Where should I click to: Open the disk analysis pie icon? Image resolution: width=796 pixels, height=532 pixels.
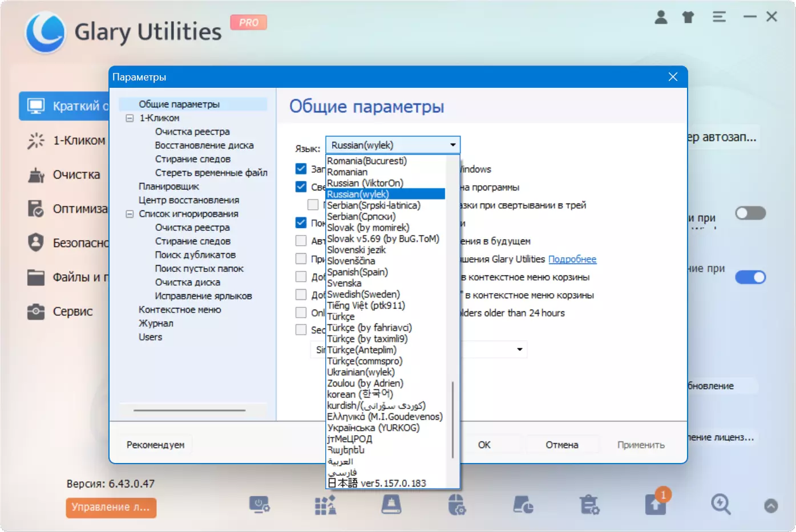[523, 505]
